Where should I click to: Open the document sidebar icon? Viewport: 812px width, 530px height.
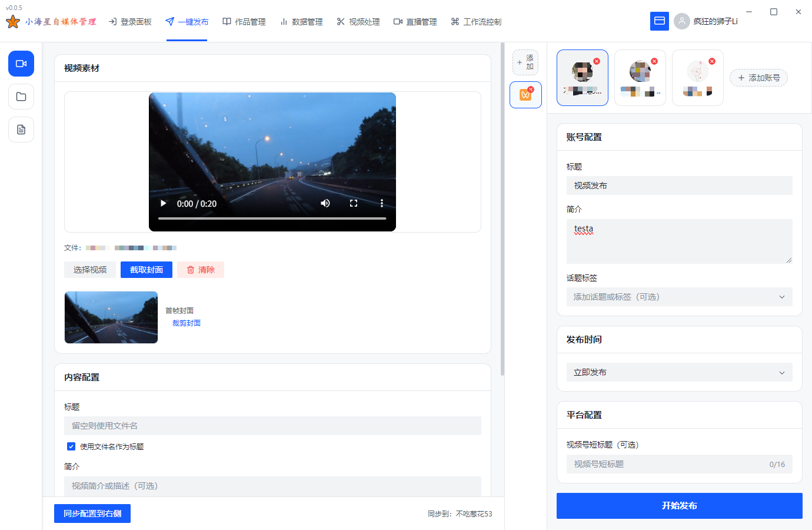pyautogui.click(x=21, y=130)
